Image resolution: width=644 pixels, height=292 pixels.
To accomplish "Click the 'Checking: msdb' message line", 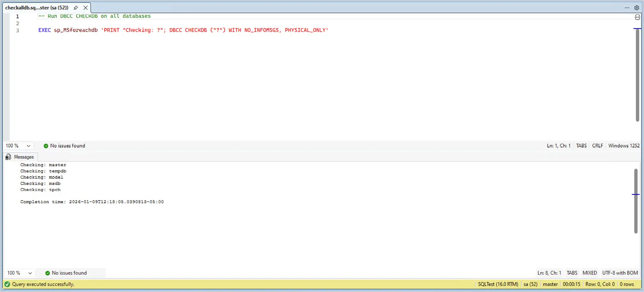I will pyautogui.click(x=40, y=184).
